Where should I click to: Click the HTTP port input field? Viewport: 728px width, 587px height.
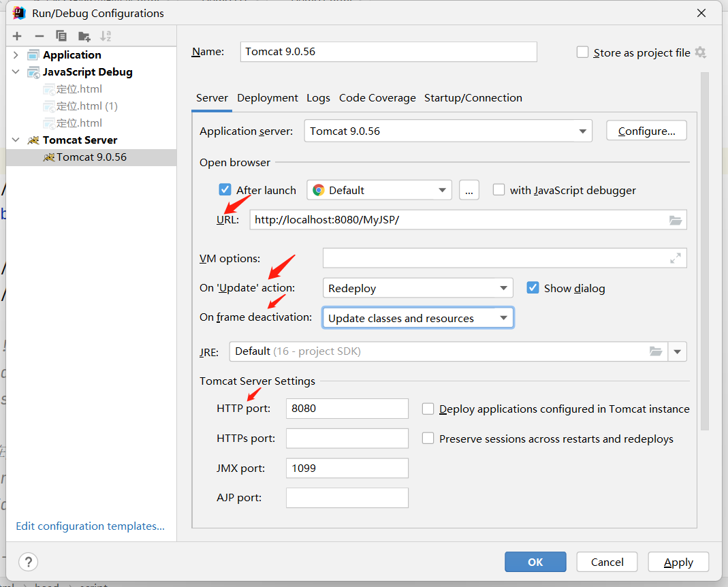[347, 409]
